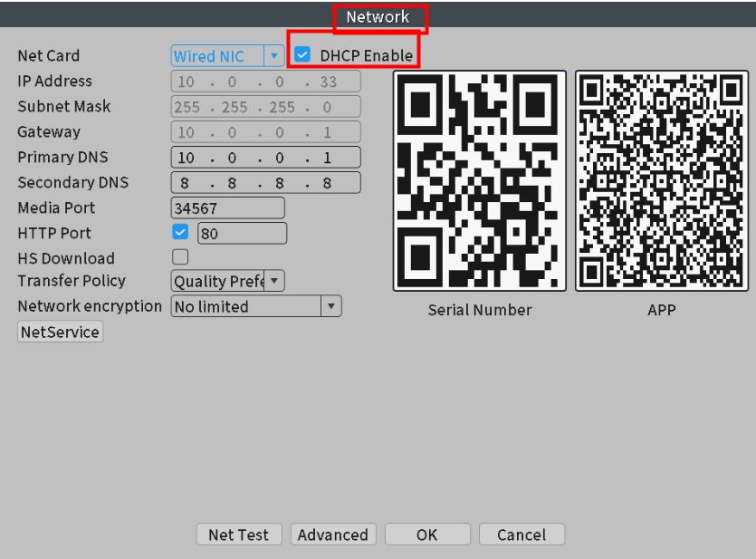Click the Gateway label
Screen dimensions: 756x559
tap(49, 131)
